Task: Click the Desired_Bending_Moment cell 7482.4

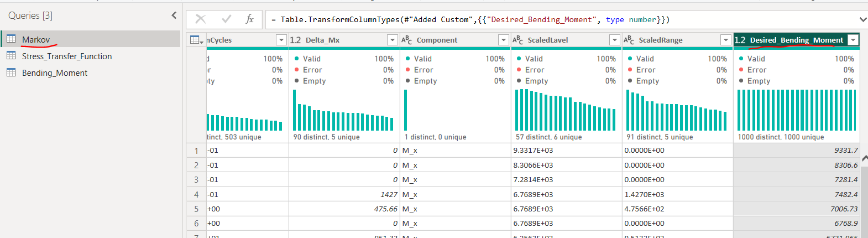Action: [796, 194]
